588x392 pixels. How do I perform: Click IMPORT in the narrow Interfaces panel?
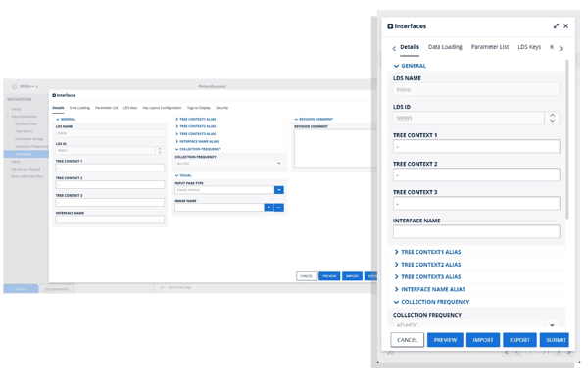[x=483, y=340]
